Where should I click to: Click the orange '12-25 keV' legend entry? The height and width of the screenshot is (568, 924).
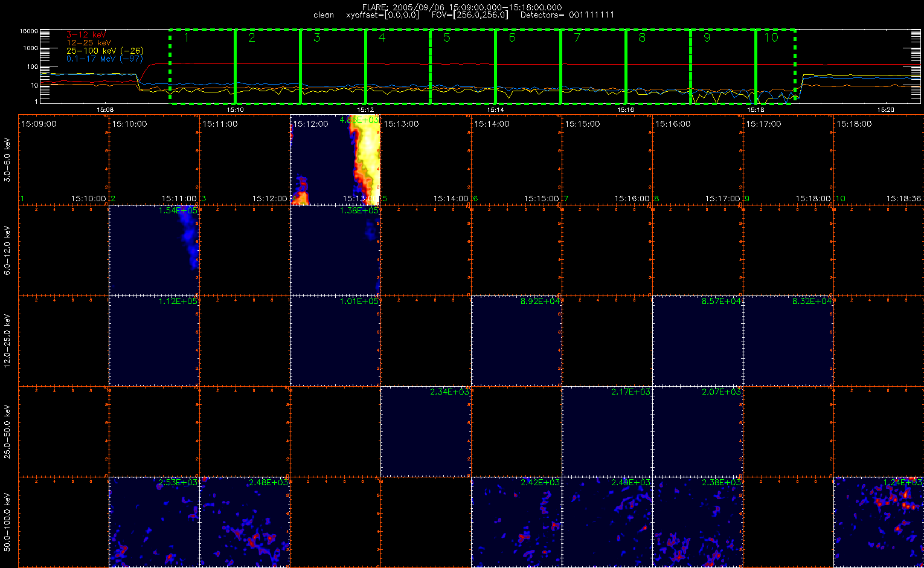[x=89, y=43]
